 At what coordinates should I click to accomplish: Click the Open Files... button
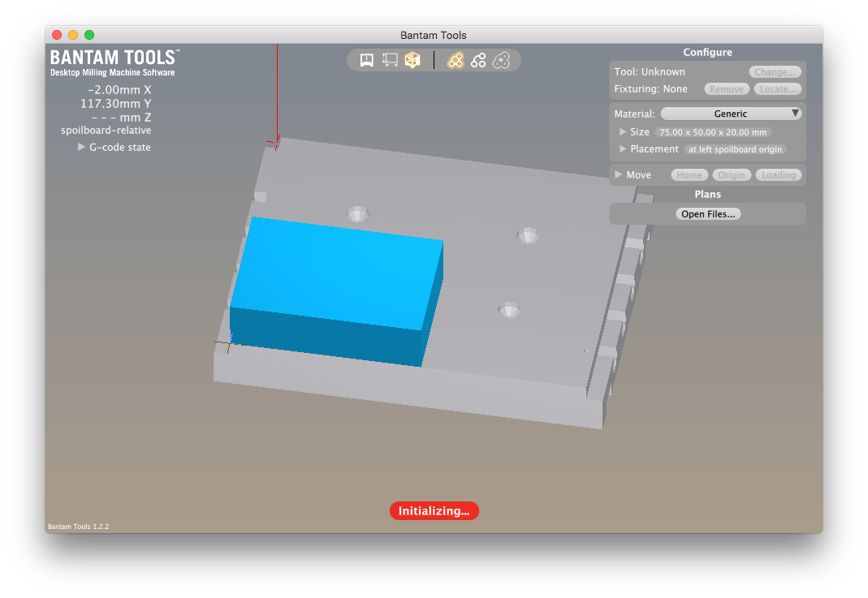coord(708,214)
